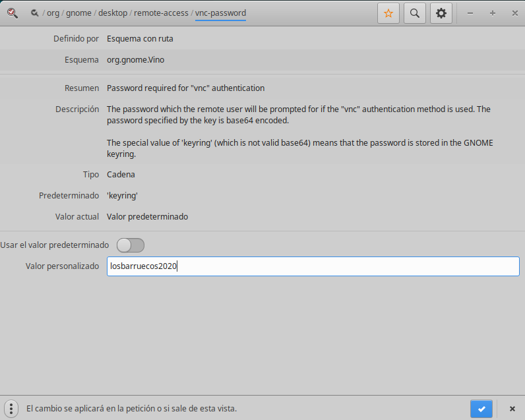Screen dimensions: 525x420
Task: Navigate to the remote-access path segment
Action: tap(161, 13)
